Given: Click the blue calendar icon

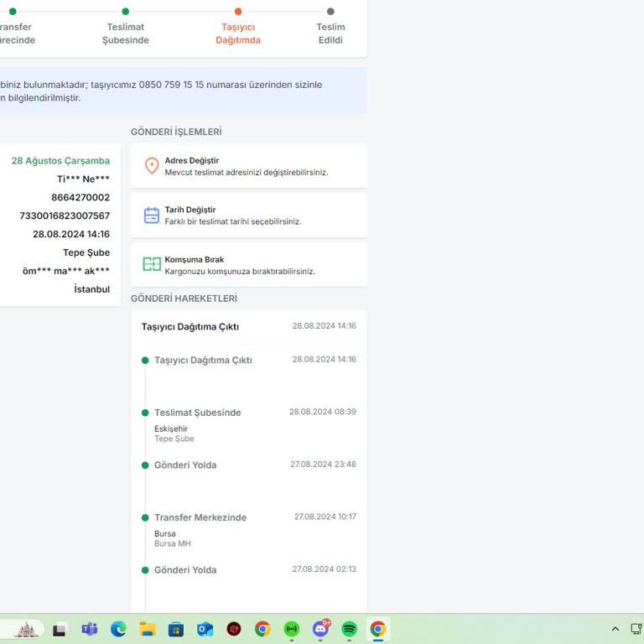Looking at the screenshot, I should coord(152,216).
